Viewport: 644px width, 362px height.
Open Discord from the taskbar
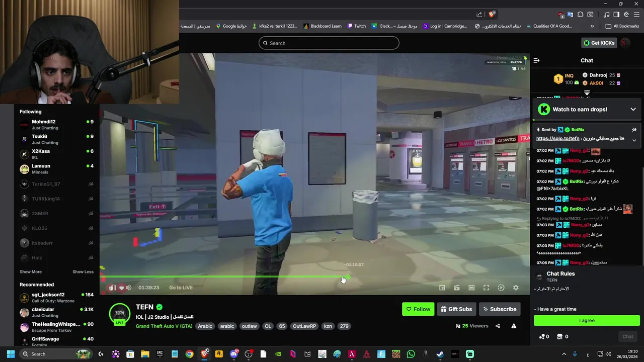pyautogui.click(x=233, y=354)
